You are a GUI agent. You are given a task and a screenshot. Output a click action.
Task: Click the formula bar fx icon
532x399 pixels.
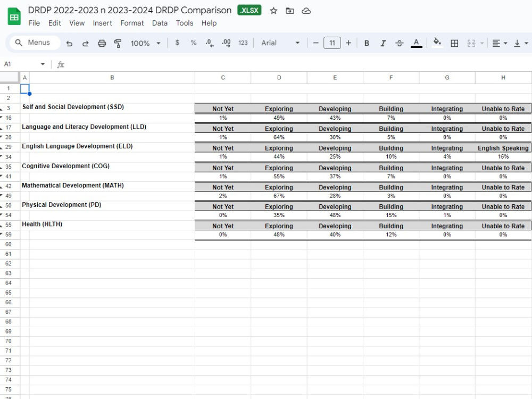pyautogui.click(x=61, y=64)
